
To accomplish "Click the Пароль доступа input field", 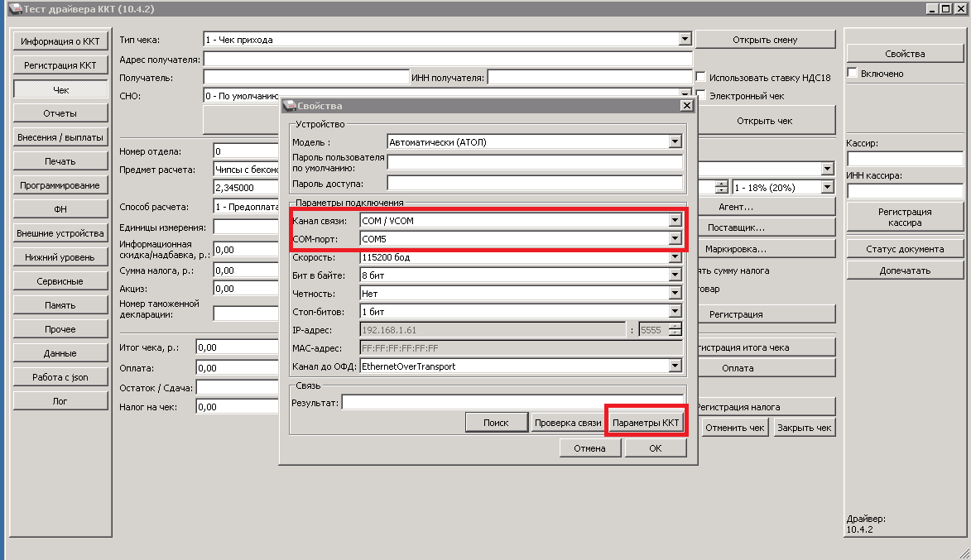I will [x=535, y=184].
